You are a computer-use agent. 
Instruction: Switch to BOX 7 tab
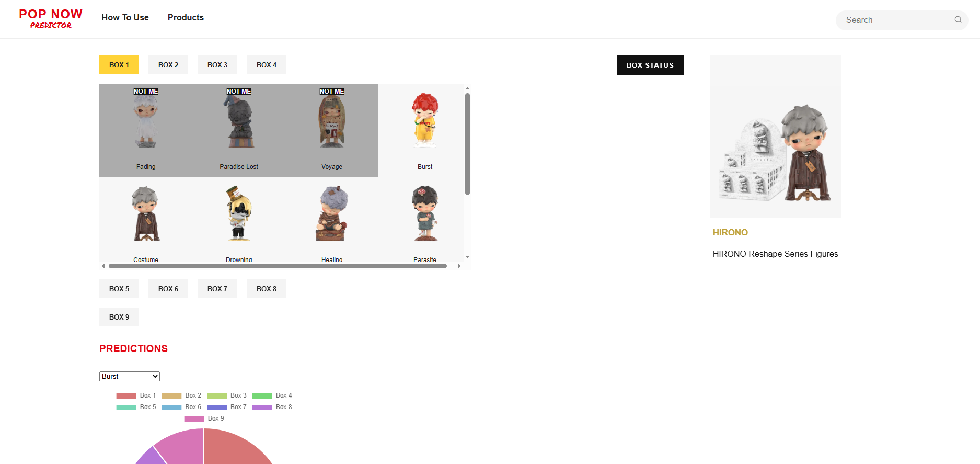pyautogui.click(x=217, y=289)
